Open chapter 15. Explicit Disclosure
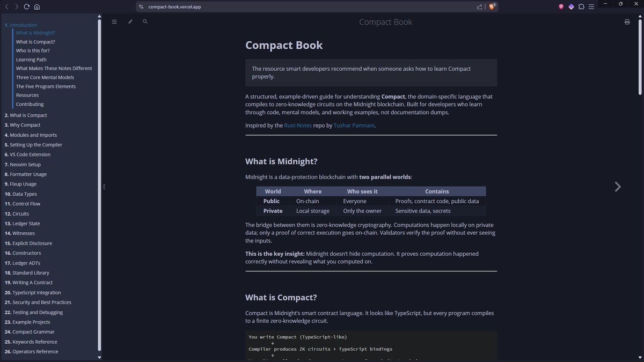The height and width of the screenshot is (362, 644). point(28,243)
